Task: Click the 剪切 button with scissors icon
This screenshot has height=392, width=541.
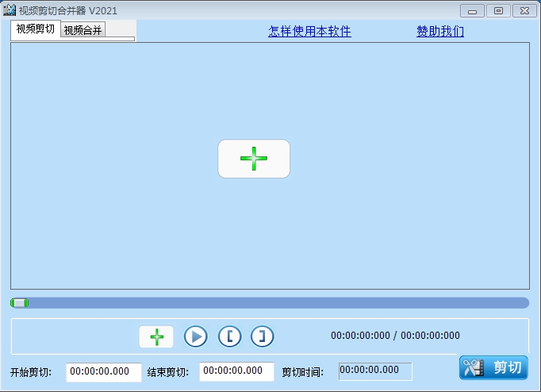Action: (493, 368)
